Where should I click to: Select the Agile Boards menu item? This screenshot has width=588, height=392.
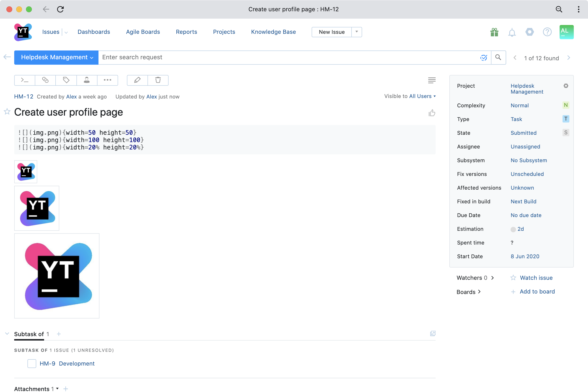143,32
